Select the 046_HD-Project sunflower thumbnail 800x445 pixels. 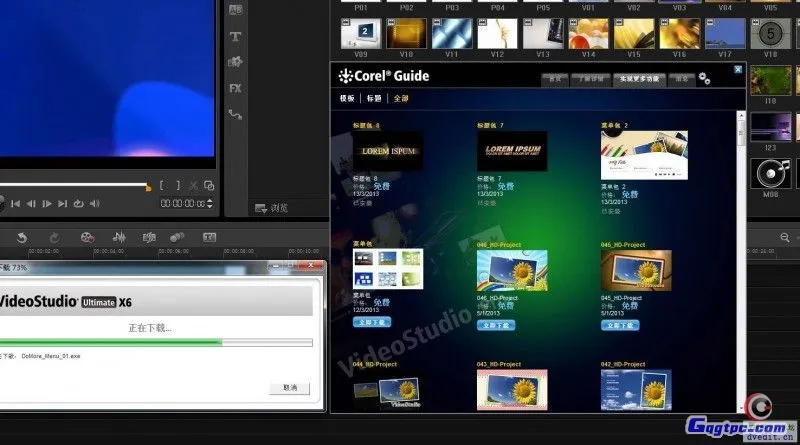[512, 270]
